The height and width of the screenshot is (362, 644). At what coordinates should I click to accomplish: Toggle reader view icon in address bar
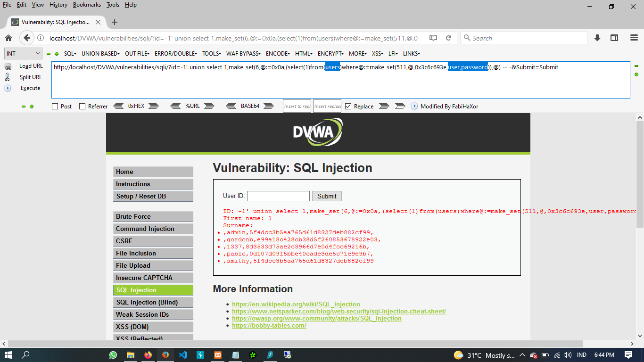coord(433,38)
